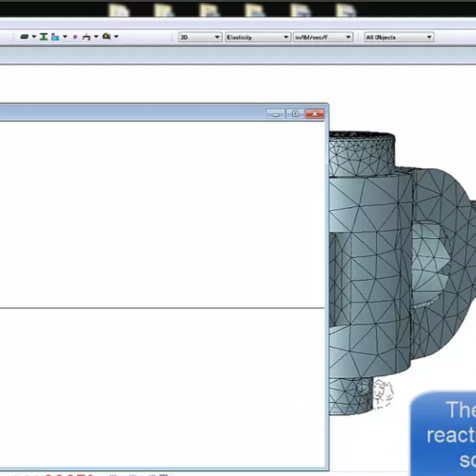Image resolution: width=476 pixels, height=476 pixels.
Task: Maximize the blank floating window
Action: tap(295, 113)
